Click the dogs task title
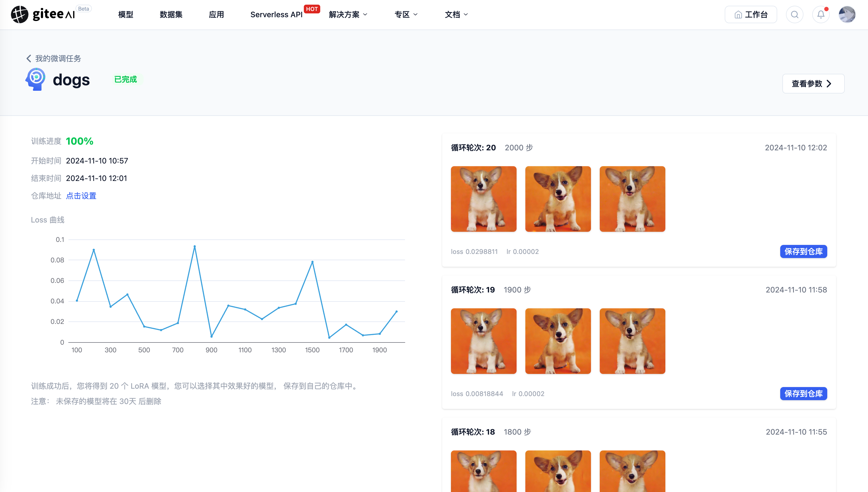The height and width of the screenshot is (492, 868). pyautogui.click(x=71, y=80)
